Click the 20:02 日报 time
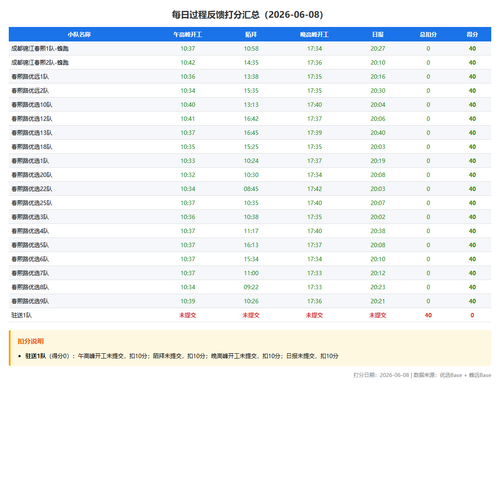 click(x=378, y=217)
